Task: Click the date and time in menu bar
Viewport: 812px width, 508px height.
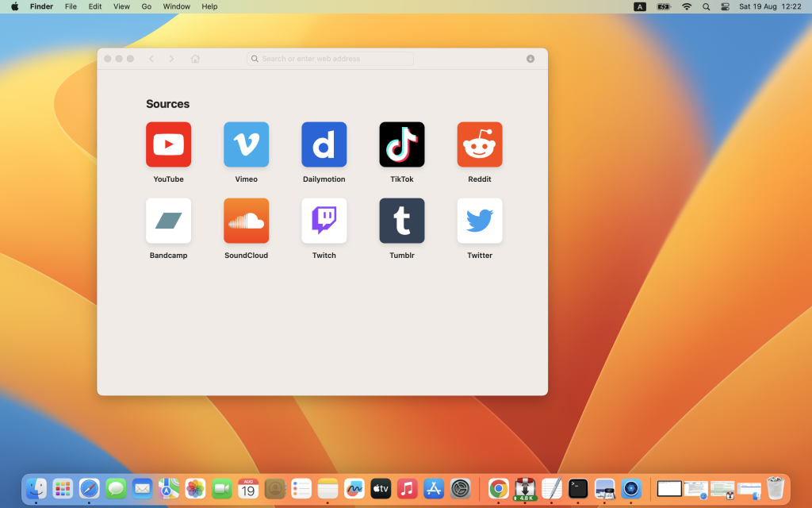Action: point(770,6)
